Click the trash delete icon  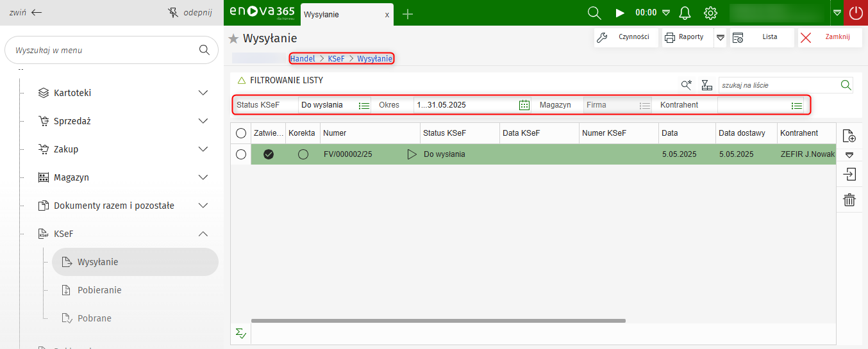click(x=849, y=200)
